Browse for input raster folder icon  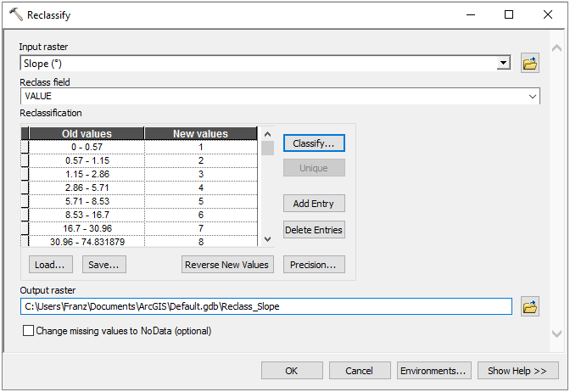[x=530, y=64]
